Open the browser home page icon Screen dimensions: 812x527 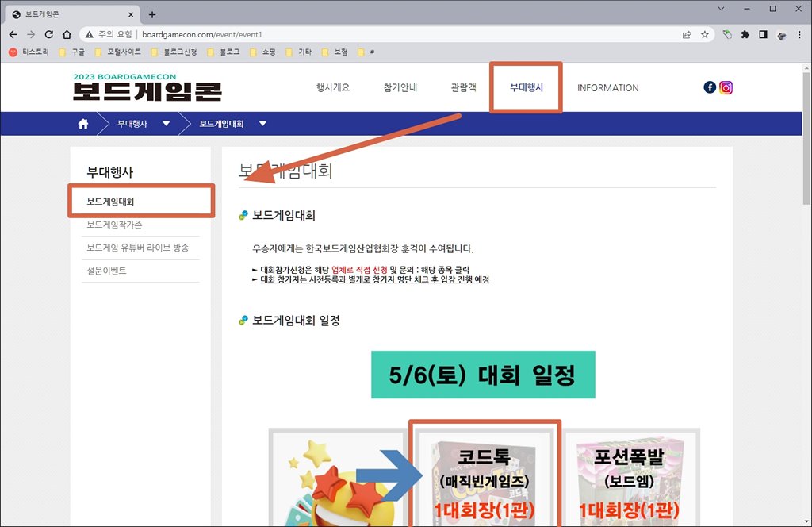67,34
